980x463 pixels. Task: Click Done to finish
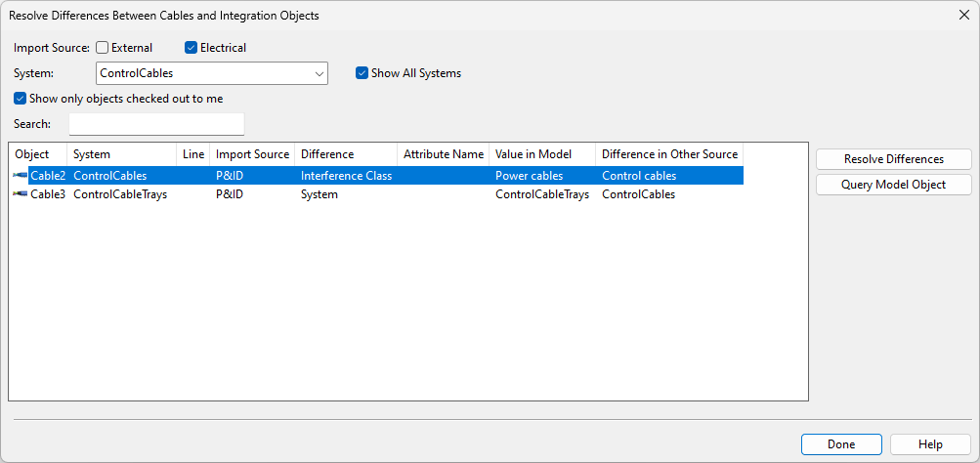coord(840,444)
